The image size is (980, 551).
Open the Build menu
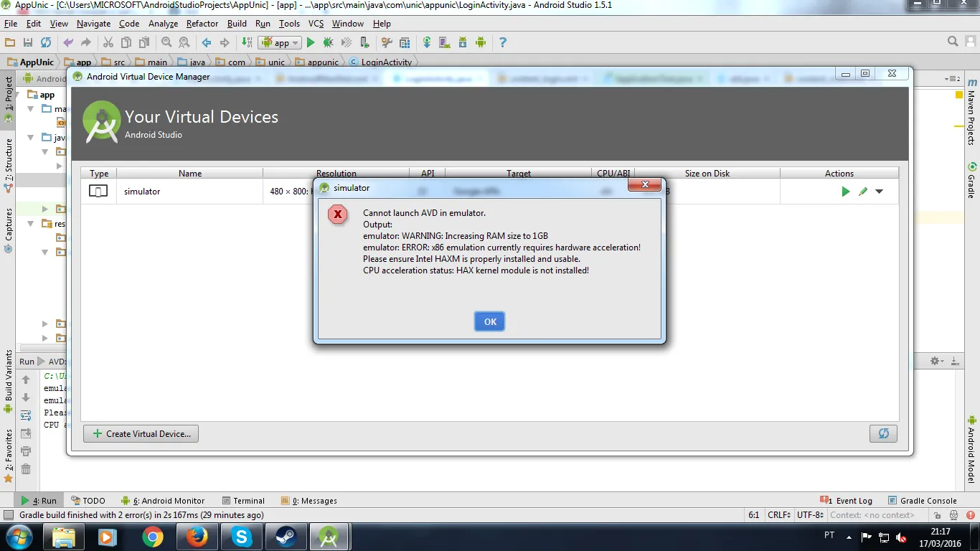click(237, 24)
